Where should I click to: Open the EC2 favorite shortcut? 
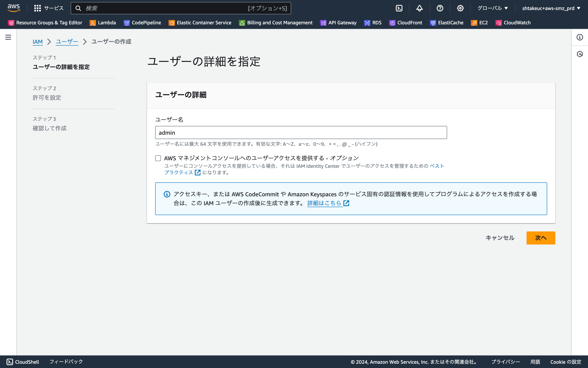tap(479, 23)
